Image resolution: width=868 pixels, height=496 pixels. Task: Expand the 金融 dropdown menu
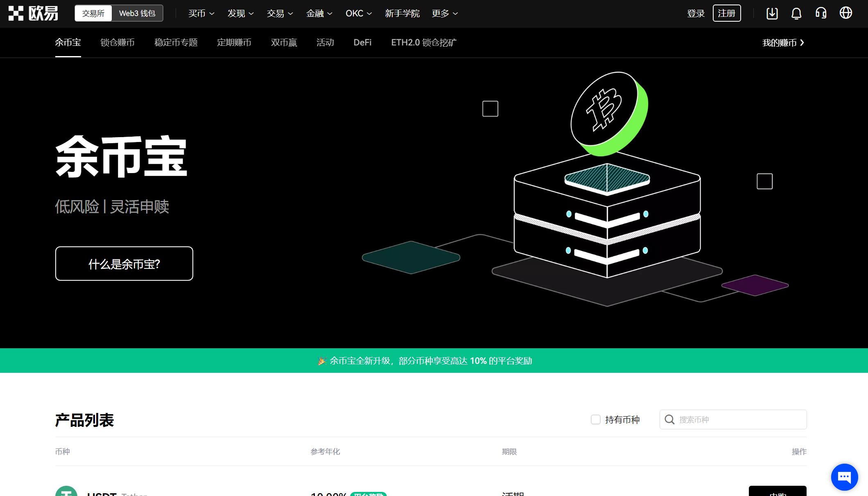tap(319, 14)
